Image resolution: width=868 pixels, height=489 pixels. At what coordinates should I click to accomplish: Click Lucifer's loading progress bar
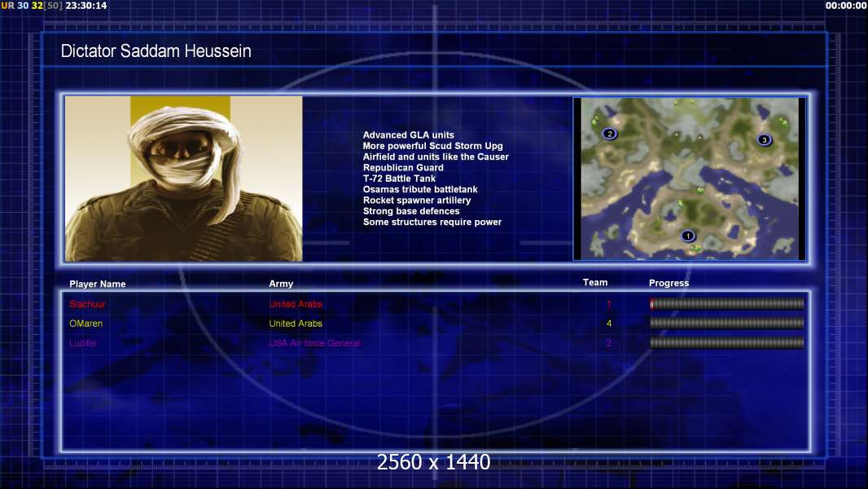click(726, 343)
